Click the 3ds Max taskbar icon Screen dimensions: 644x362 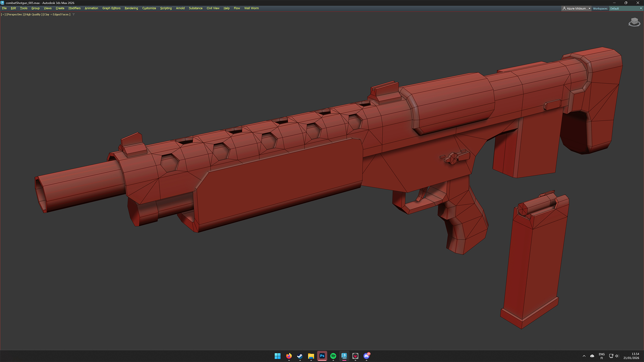coord(344,356)
